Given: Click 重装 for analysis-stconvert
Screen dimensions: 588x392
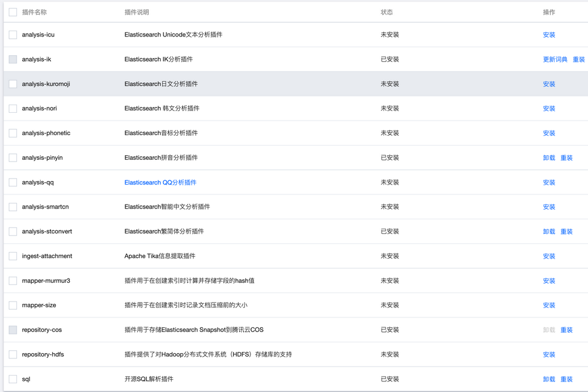Looking at the screenshot, I should point(566,232).
